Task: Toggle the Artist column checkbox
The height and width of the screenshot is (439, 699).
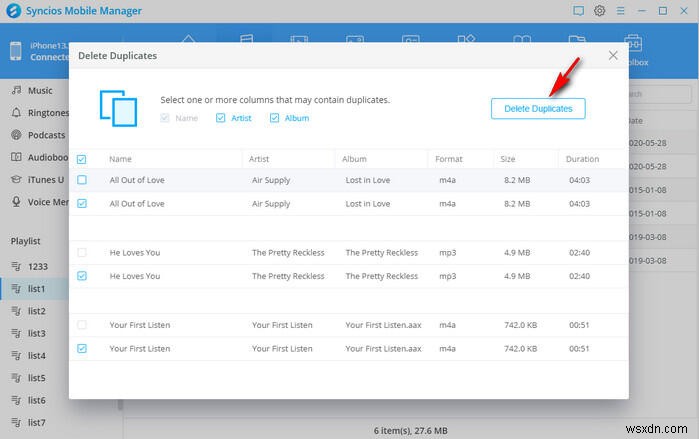Action: (220, 118)
